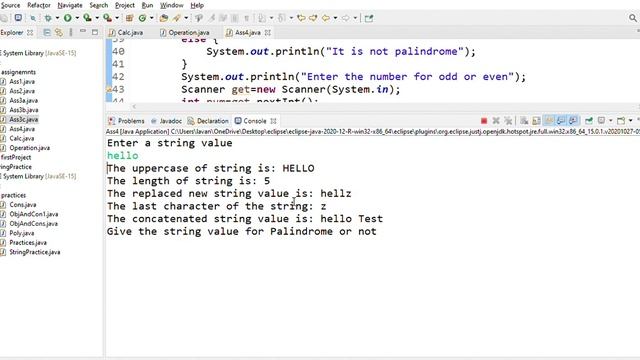Click the Back navigation arrow icon
This screenshot has height=360, width=640.
[326, 18]
